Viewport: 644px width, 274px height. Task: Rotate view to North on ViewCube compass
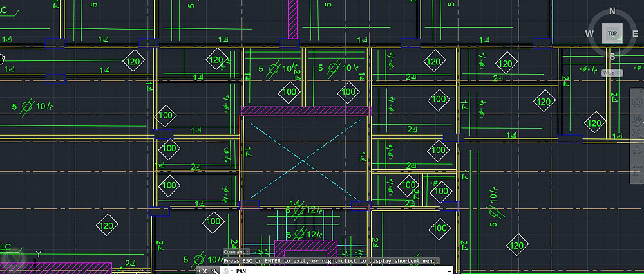tap(612, 11)
